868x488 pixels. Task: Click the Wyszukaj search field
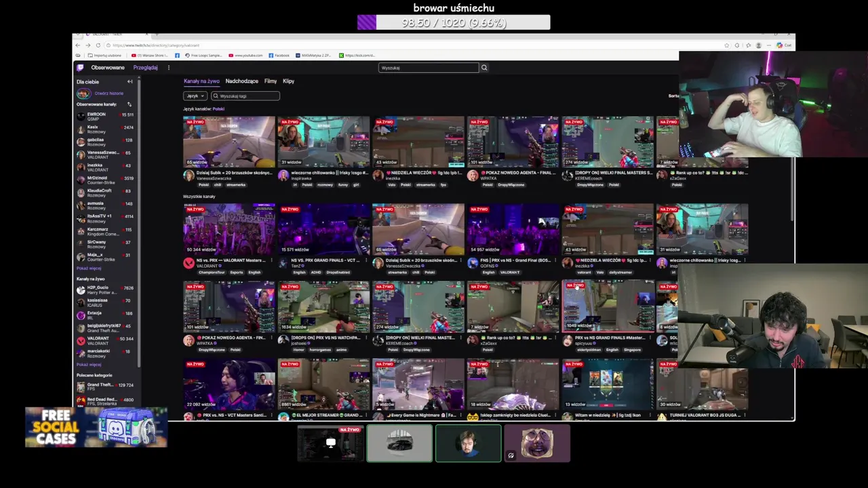coord(429,68)
